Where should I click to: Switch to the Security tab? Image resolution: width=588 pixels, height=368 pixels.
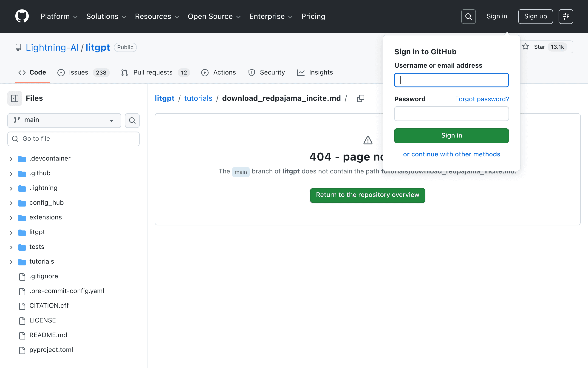(x=266, y=72)
